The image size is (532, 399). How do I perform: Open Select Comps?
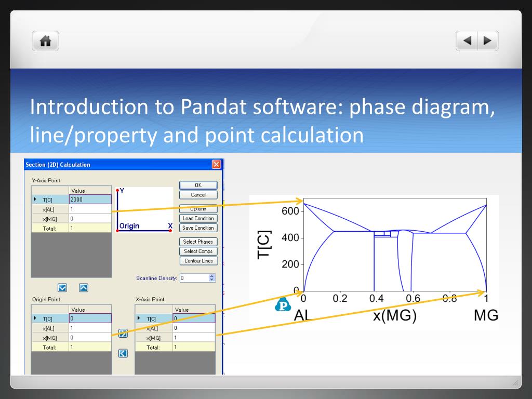(x=198, y=251)
